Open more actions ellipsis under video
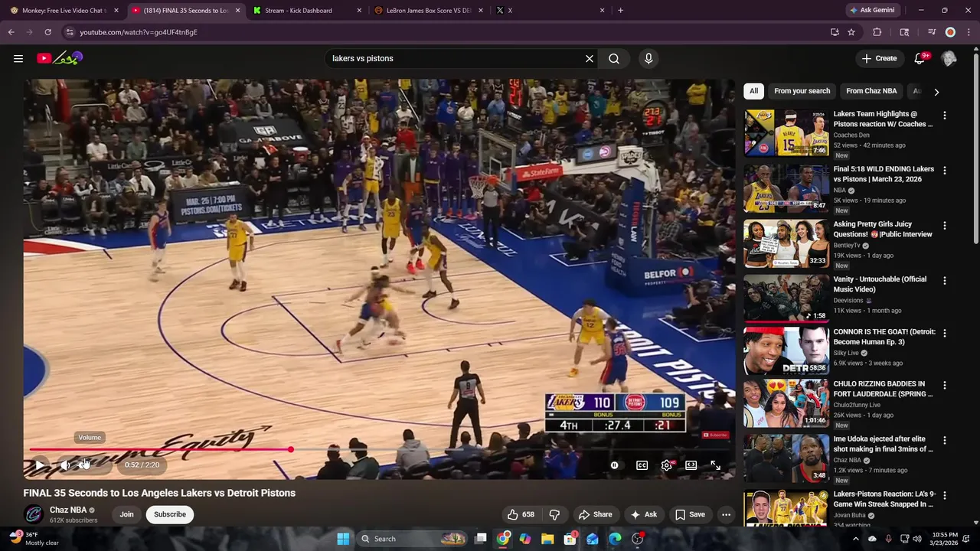 pyautogui.click(x=726, y=514)
